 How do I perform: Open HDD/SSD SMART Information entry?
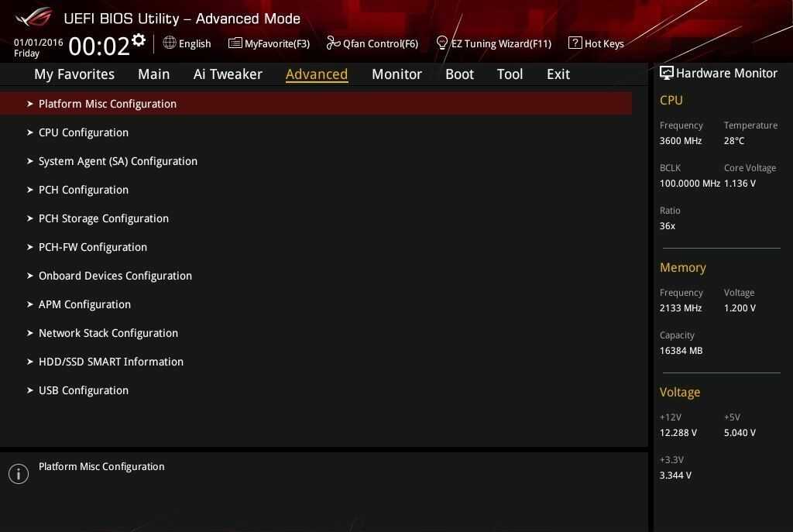(x=111, y=362)
